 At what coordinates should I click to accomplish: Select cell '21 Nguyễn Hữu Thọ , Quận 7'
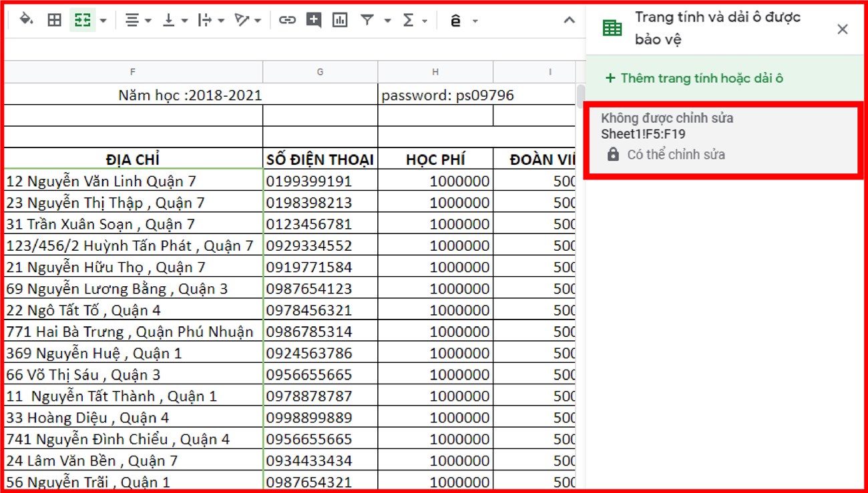133,267
